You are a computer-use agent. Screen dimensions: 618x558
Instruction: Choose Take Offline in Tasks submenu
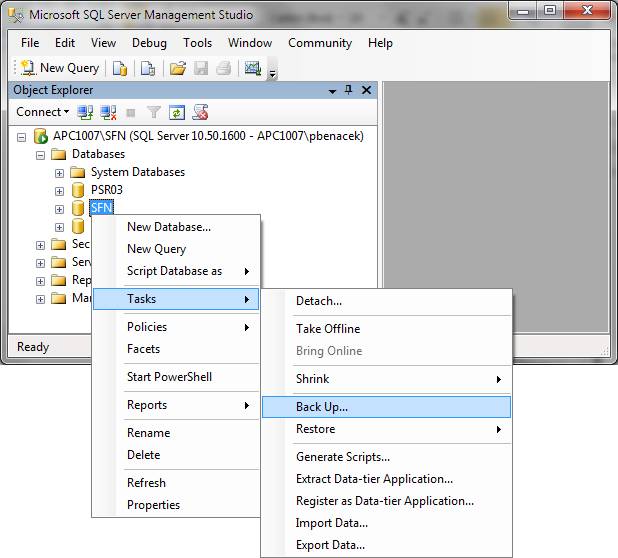[x=386, y=329]
